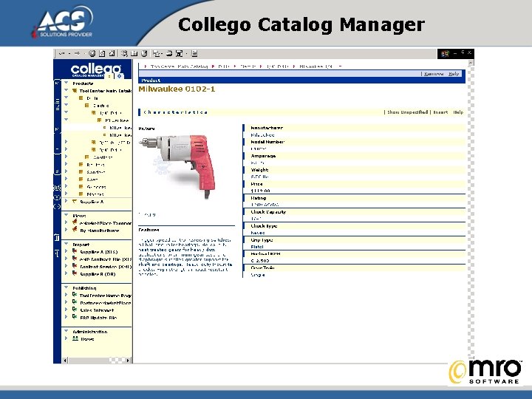Click the Home toolbar icon
The height and width of the screenshot is (399, 532).
(x=112, y=53)
